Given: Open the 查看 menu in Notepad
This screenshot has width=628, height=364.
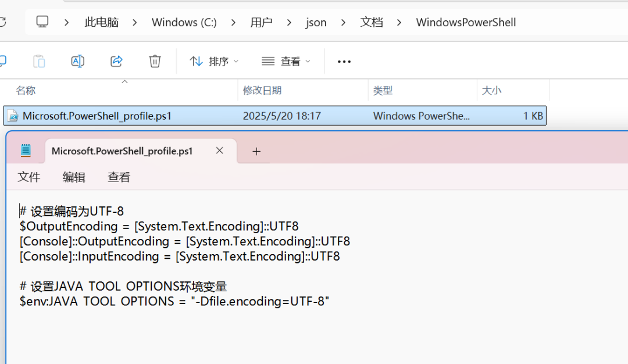Looking at the screenshot, I should click(x=119, y=177).
